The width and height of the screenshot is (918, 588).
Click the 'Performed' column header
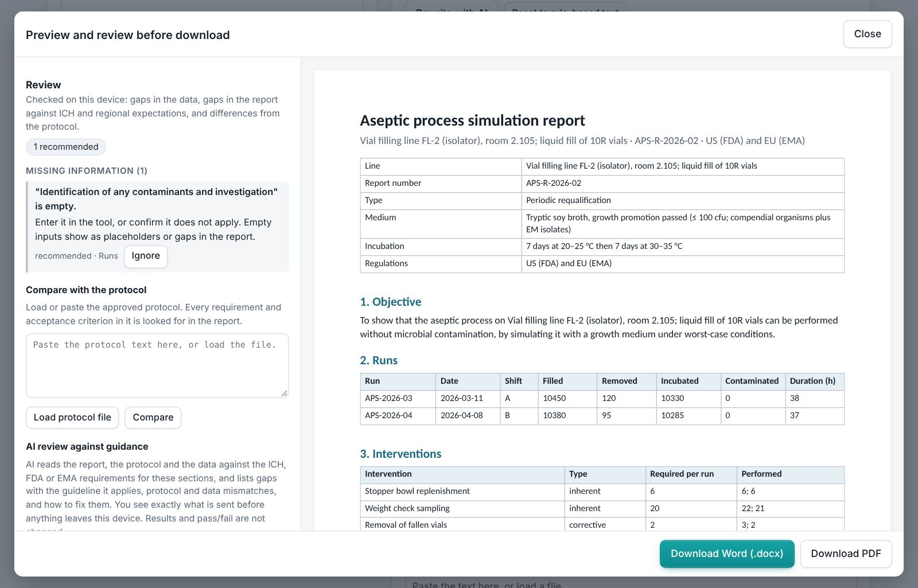(x=791, y=474)
